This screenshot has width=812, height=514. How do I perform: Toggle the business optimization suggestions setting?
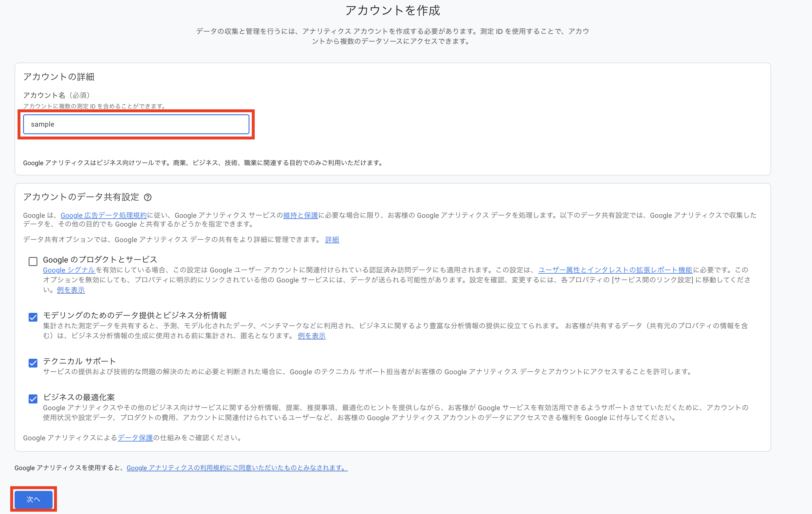(33, 399)
